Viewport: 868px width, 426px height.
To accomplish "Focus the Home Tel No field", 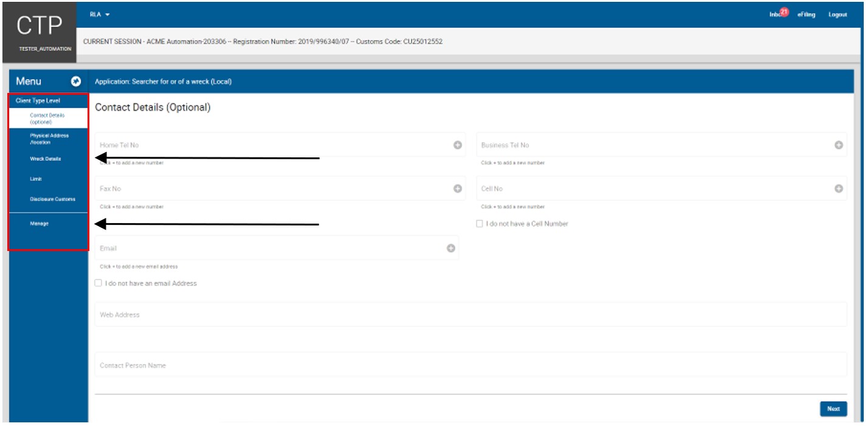I will pyautogui.click(x=280, y=145).
